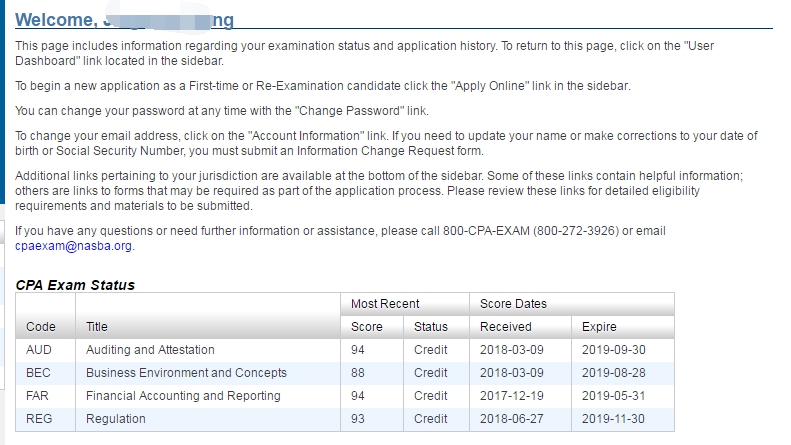The height and width of the screenshot is (445, 791).
Task: Click the Title column header
Action: (x=97, y=327)
